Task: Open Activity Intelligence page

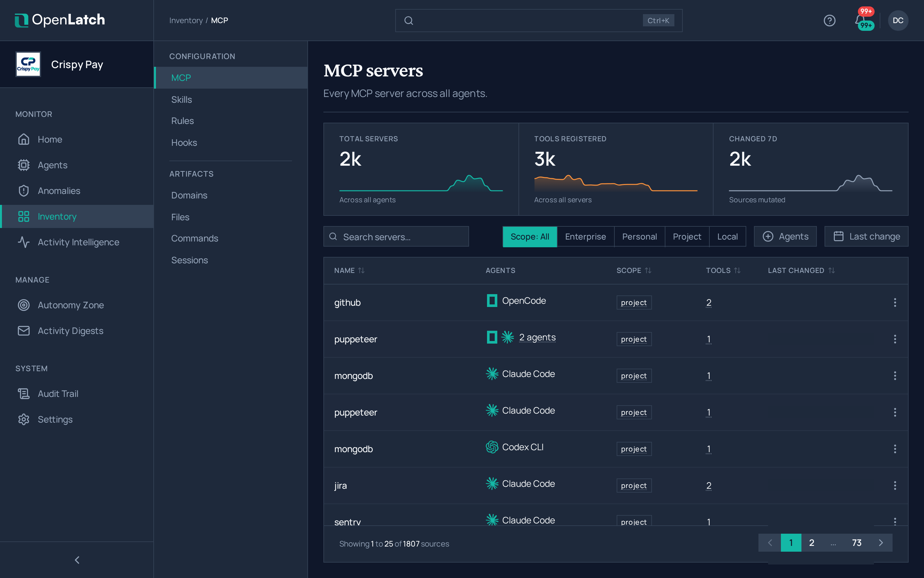Action: coord(77,242)
